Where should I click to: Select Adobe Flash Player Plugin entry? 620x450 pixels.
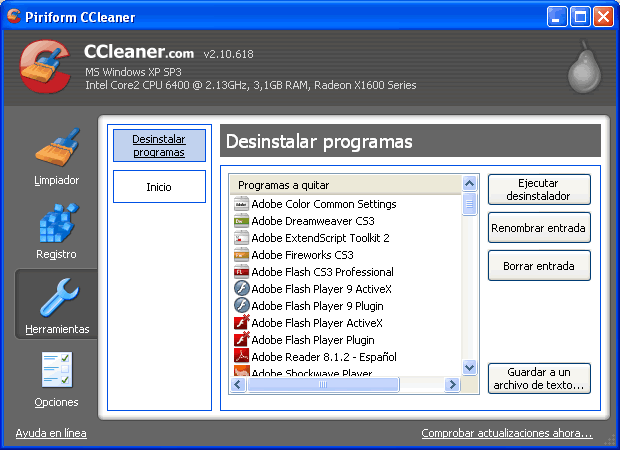[x=313, y=340]
